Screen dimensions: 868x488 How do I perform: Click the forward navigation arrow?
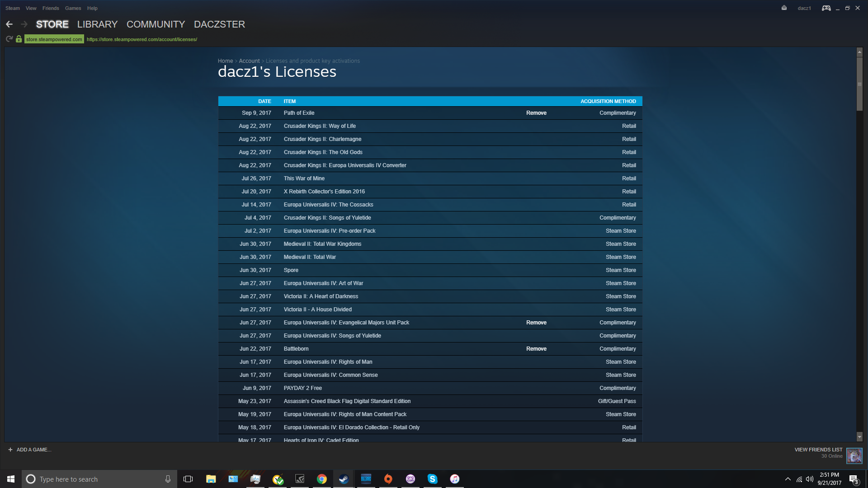click(x=24, y=24)
